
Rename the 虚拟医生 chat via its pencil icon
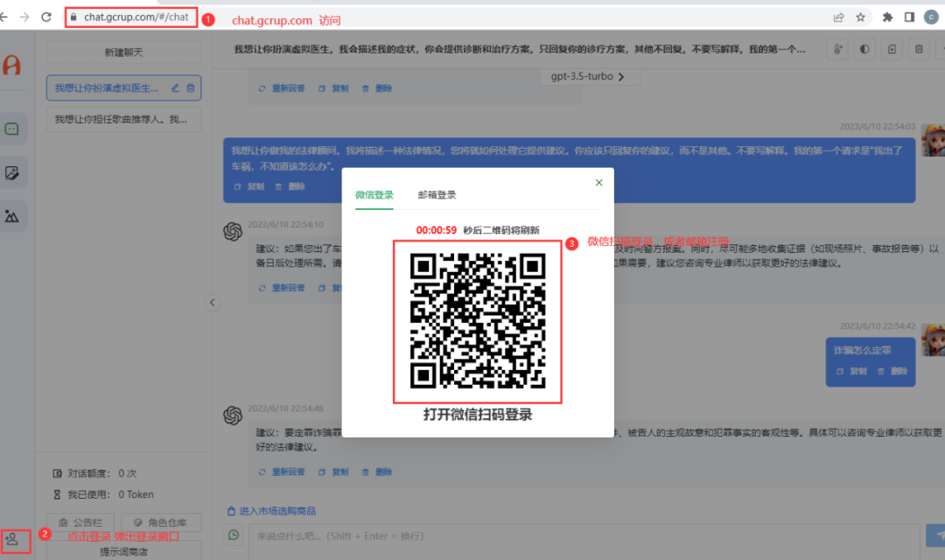coord(175,87)
